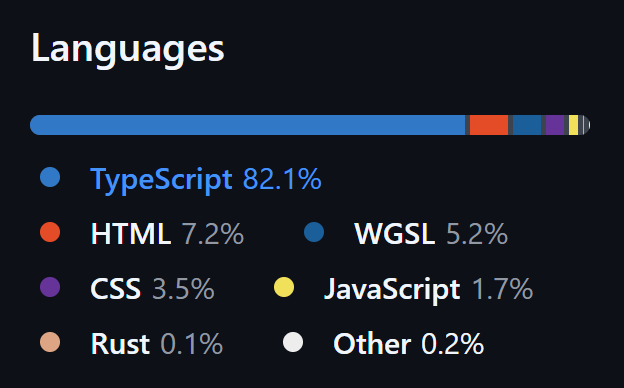Screen dimensions: 624x388
Task: Open the TypeScript 82.1% language link
Action: (x=180, y=179)
